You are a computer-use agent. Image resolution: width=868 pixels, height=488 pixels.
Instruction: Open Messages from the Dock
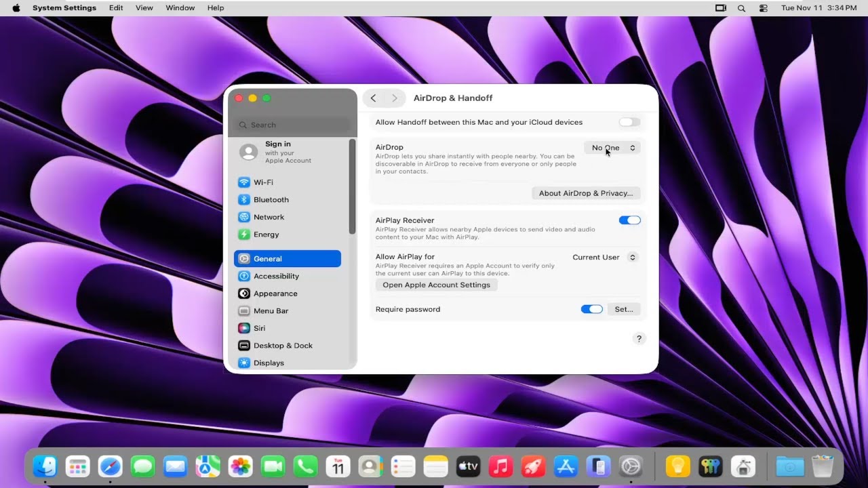(142, 466)
